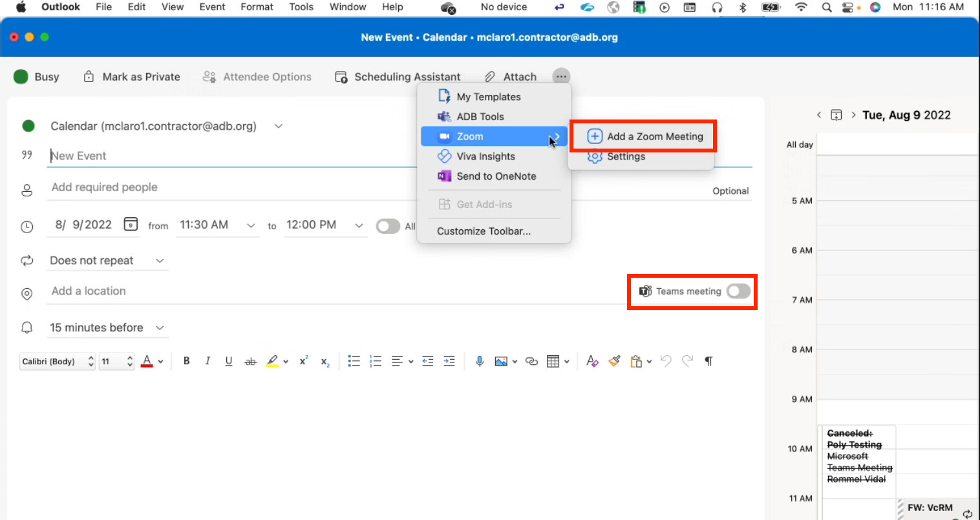Go to previous day in calendar pane
The image size is (980, 520).
coord(819,115)
